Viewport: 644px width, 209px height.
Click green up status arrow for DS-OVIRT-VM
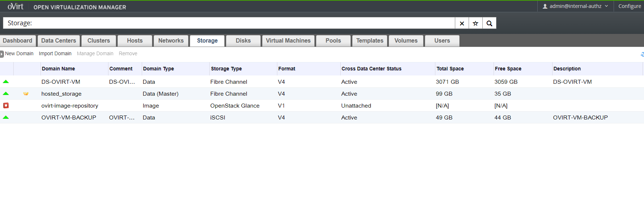pos(6,82)
